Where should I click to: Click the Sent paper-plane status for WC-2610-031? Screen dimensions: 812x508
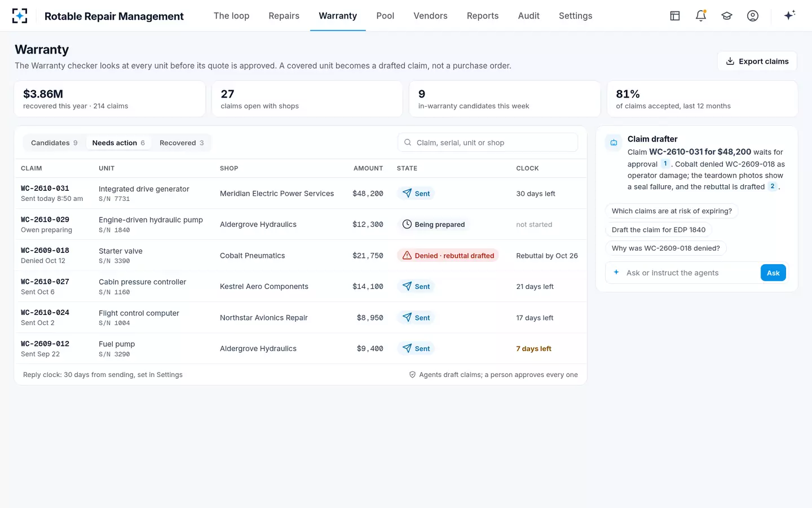coord(416,194)
